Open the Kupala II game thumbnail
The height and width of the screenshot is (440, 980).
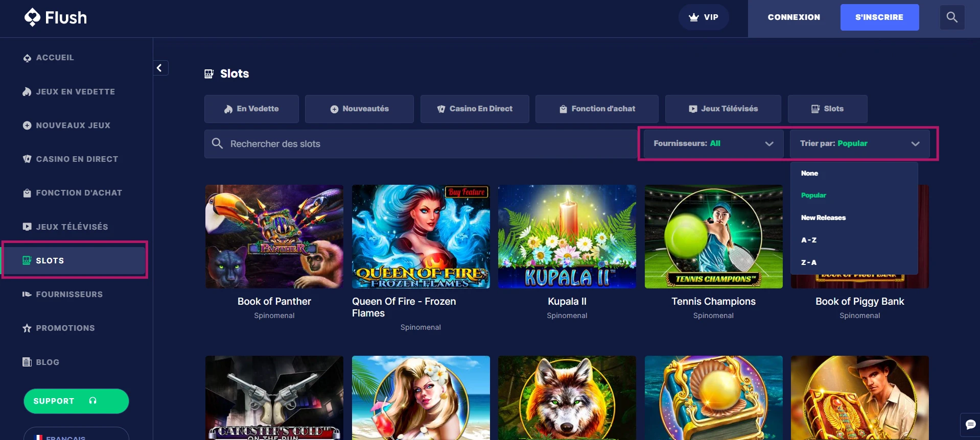tap(567, 237)
